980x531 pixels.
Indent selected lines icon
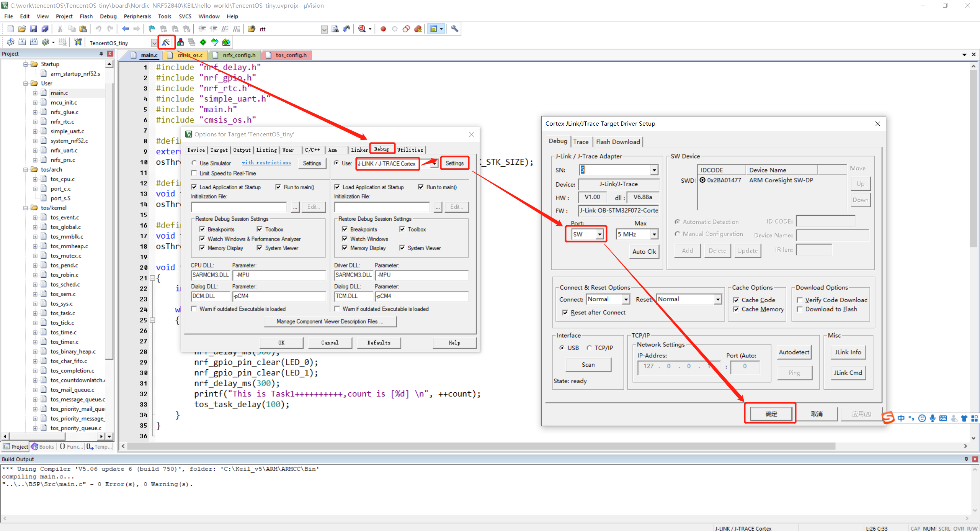coord(202,29)
